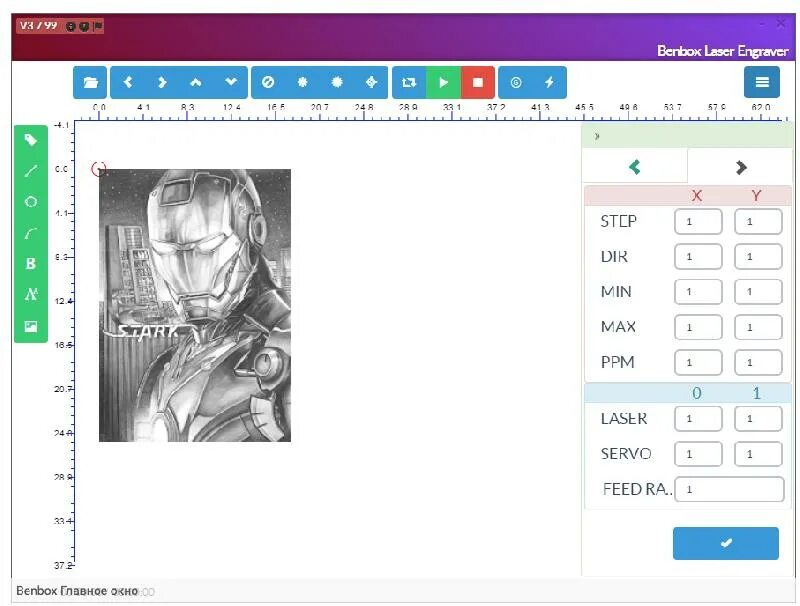This screenshot has height=606, width=800.
Task: Click the STEP Y input field
Action: point(758,221)
